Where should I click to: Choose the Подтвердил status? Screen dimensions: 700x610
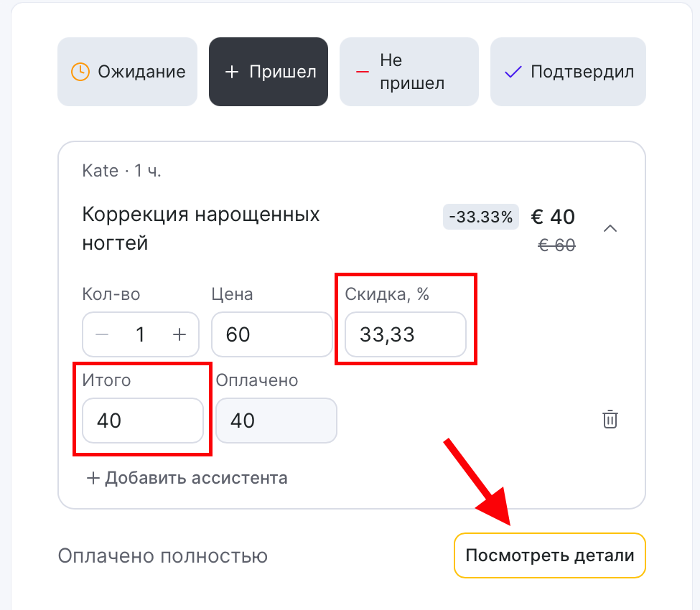point(568,72)
